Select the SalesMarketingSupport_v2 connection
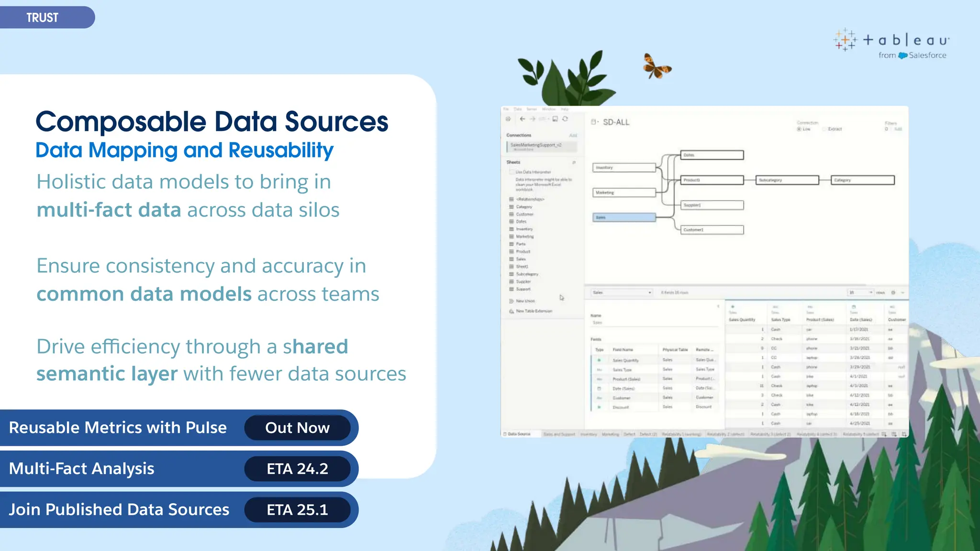 (x=542, y=146)
